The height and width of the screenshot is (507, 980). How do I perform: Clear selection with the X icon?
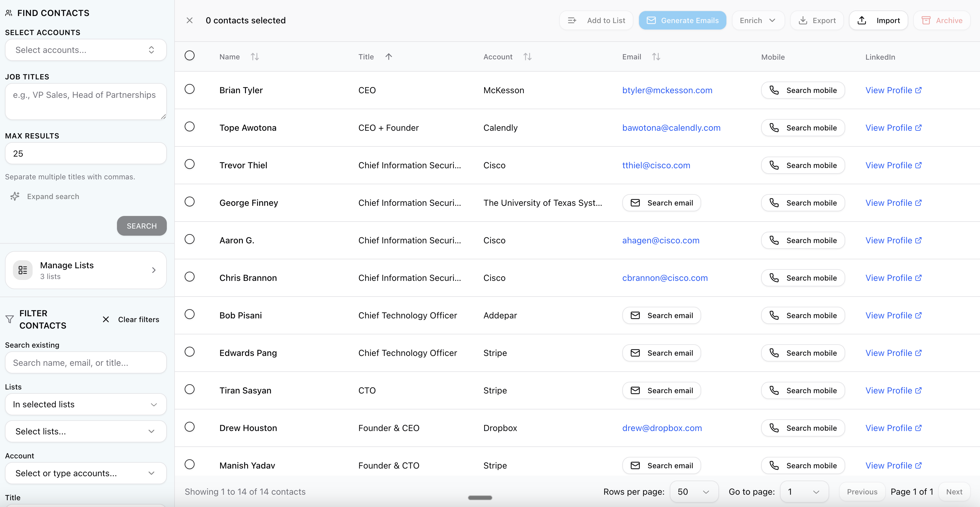(190, 20)
